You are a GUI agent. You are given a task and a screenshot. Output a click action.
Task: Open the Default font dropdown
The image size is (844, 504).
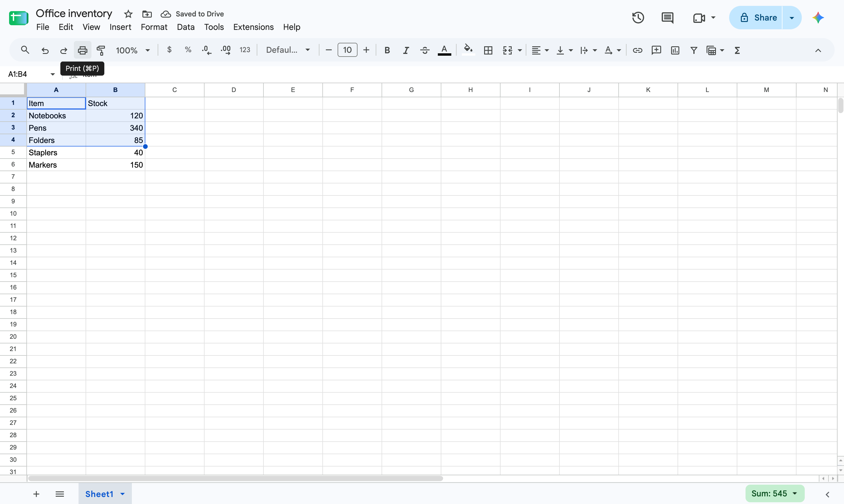(288, 50)
